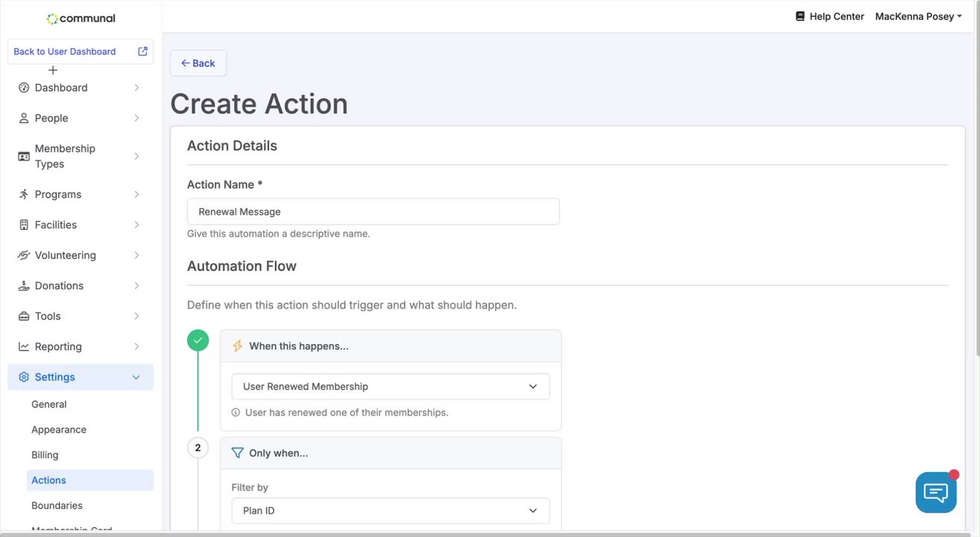This screenshot has height=537, width=980.
Task: Collapse the Settings section chevron
Action: coord(136,377)
